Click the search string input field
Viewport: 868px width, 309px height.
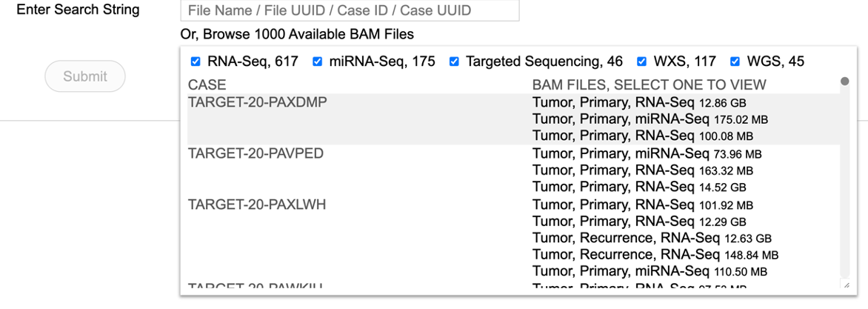[x=350, y=11]
